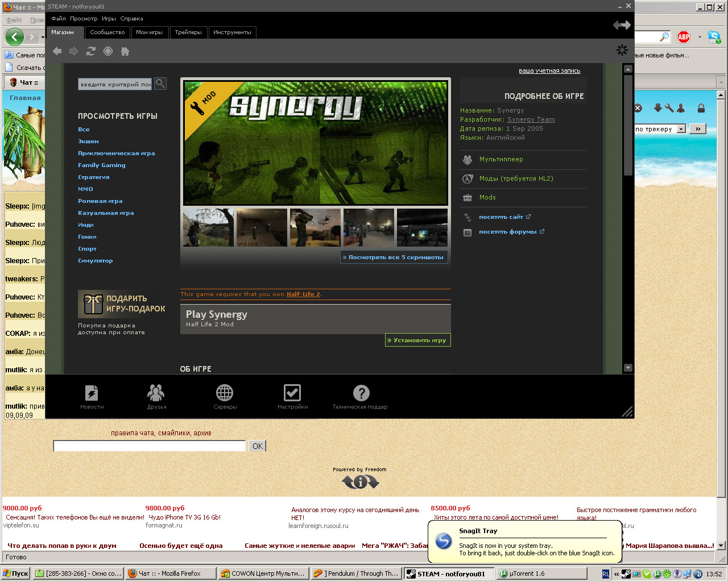Click the Firefox search magnifier icon
This screenshot has height=582, width=728.
[664, 37]
